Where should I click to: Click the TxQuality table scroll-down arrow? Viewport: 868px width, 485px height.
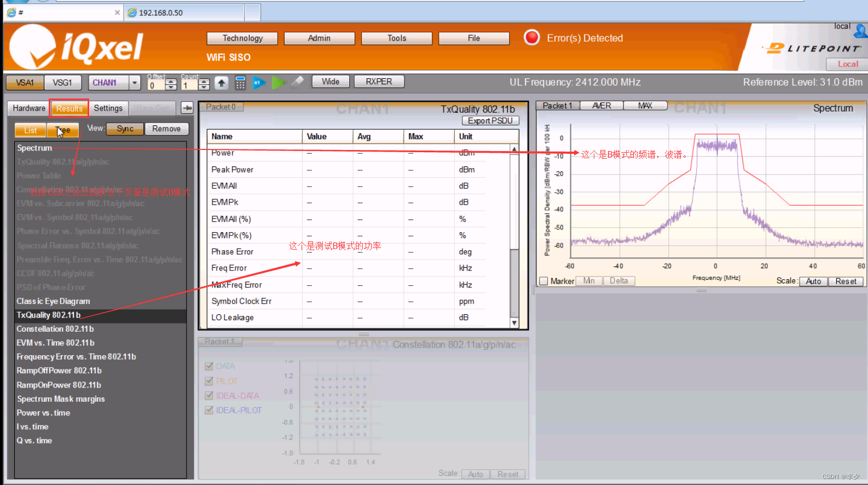[514, 323]
